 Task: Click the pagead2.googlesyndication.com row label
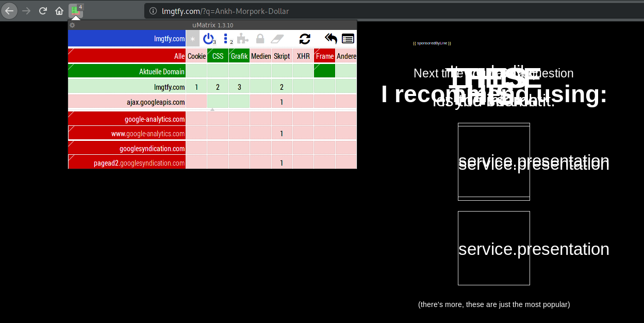coord(127,163)
